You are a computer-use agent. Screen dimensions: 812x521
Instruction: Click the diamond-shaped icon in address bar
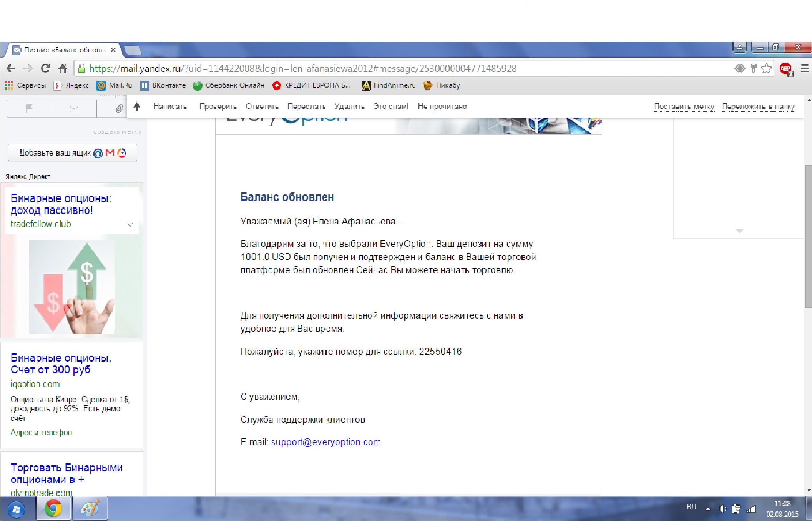click(740, 68)
